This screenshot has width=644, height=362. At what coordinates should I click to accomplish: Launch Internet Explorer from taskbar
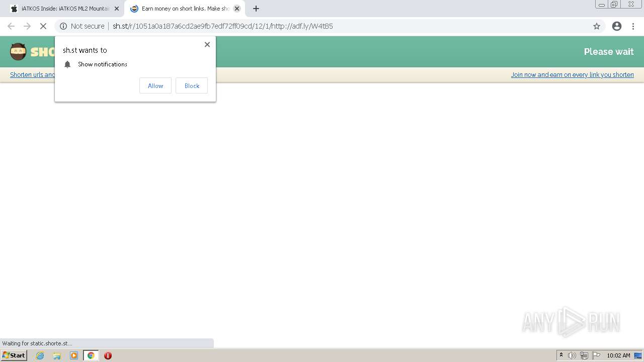click(x=40, y=355)
